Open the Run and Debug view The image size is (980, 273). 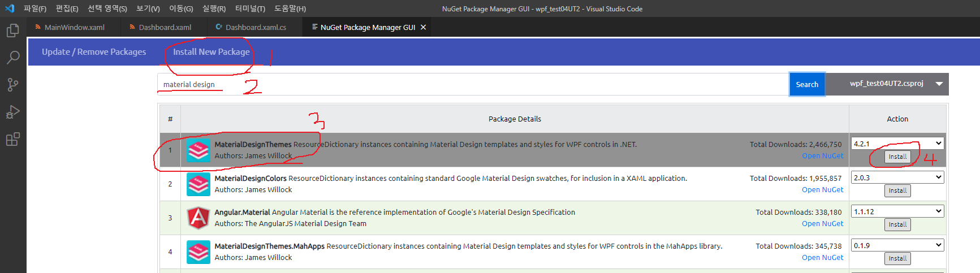[13, 112]
